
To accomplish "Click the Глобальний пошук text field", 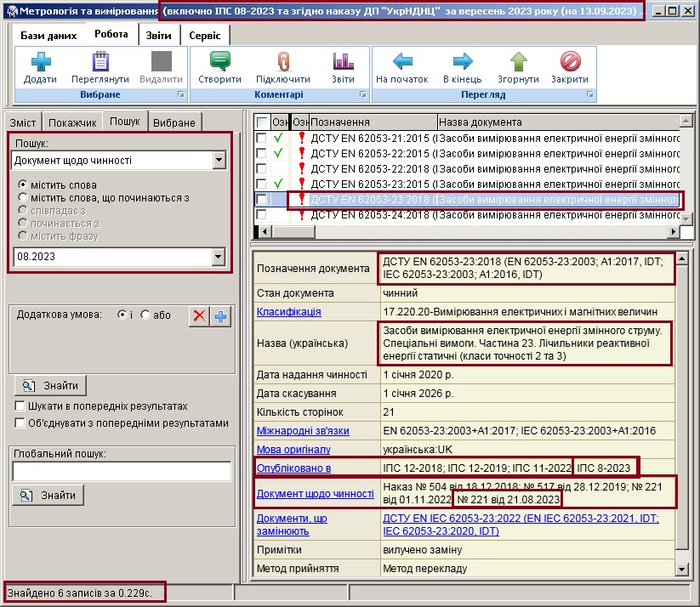I will (122, 471).
